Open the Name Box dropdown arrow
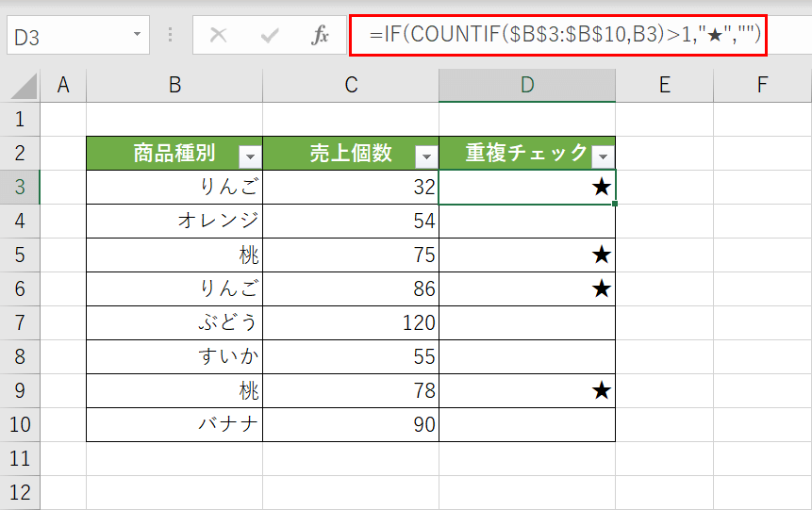This screenshot has width=812, height=510. click(x=137, y=34)
